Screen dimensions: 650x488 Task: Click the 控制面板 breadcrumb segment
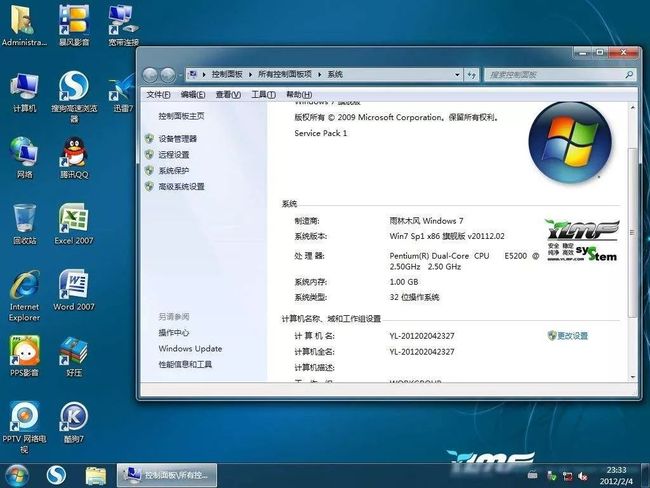click(x=227, y=75)
